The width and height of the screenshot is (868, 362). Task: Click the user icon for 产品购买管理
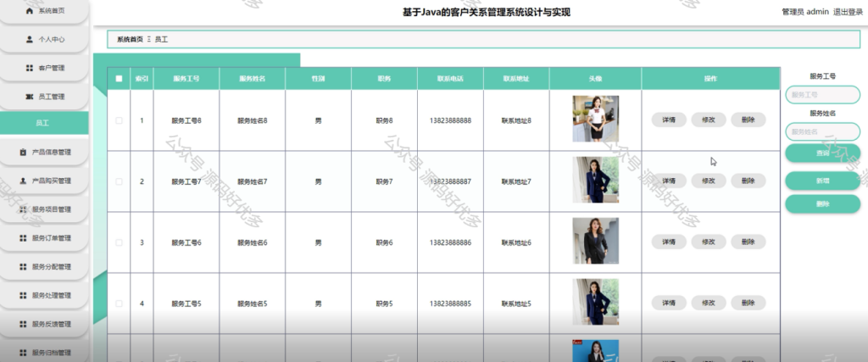point(23,181)
